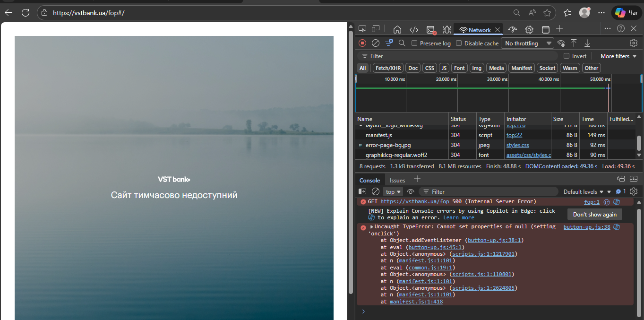The height and width of the screenshot is (320, 644).
Task: Show the console sidebar icon
Action: click(362, 191)
